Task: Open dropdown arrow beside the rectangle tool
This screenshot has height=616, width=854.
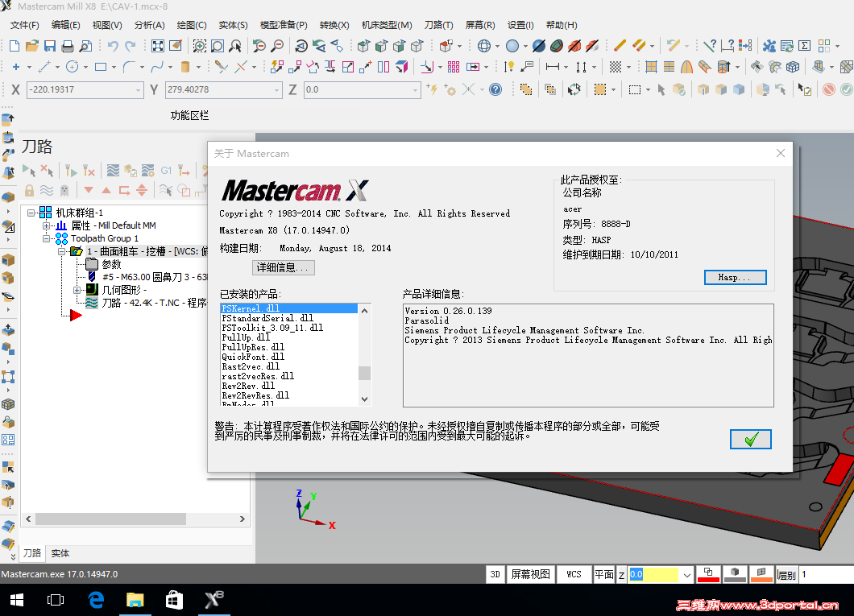Action: pos(114,68)
